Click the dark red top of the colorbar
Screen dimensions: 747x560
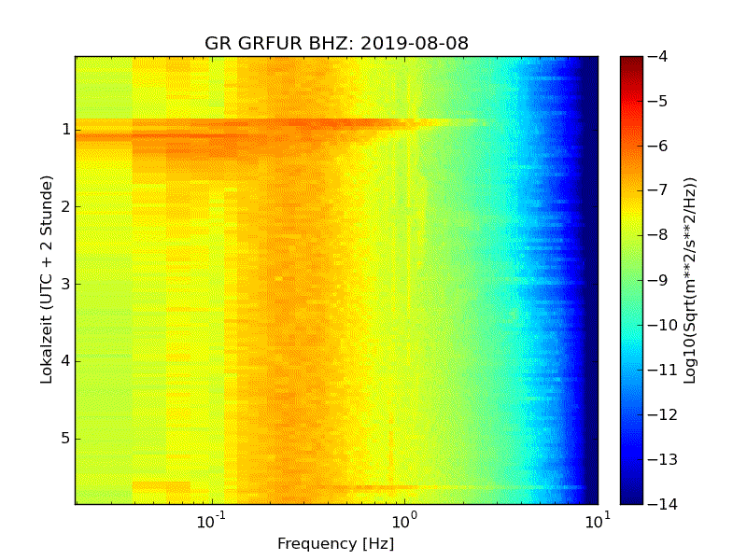click(x=631, y=62)
